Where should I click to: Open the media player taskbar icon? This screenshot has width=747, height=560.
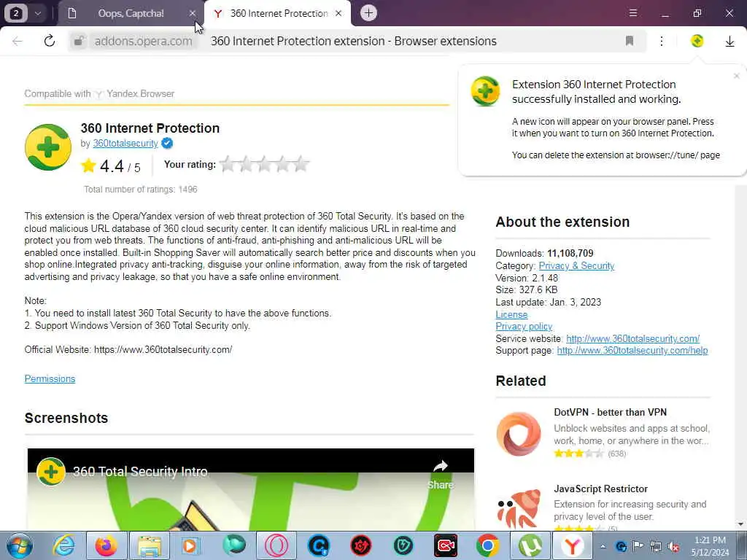[190, 545]
